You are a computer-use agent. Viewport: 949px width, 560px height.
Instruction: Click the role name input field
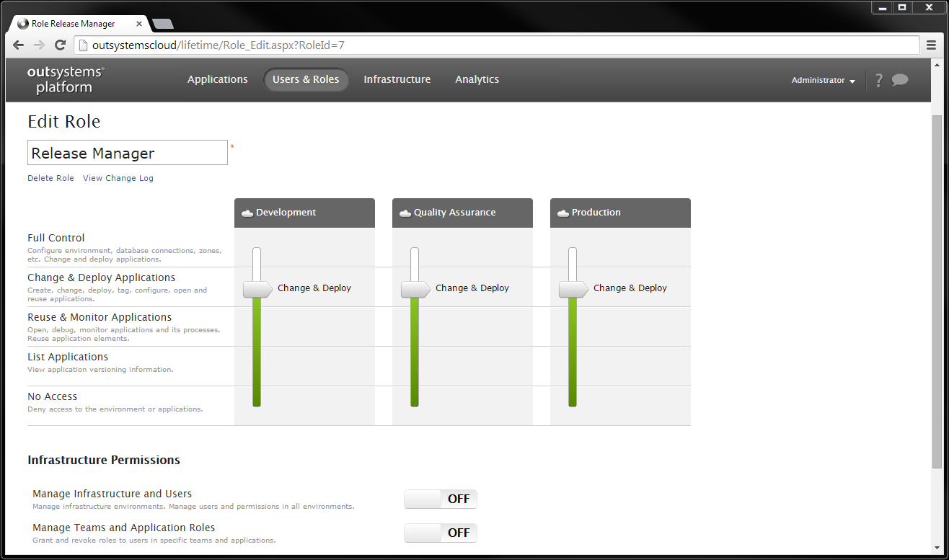127,152
